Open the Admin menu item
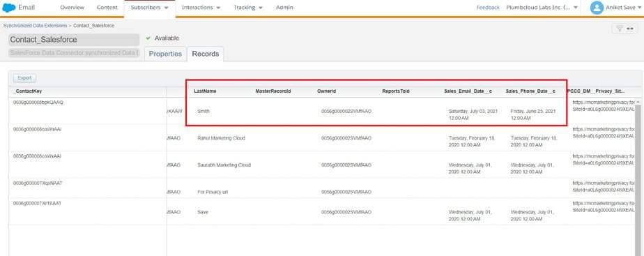 (284, 8)
